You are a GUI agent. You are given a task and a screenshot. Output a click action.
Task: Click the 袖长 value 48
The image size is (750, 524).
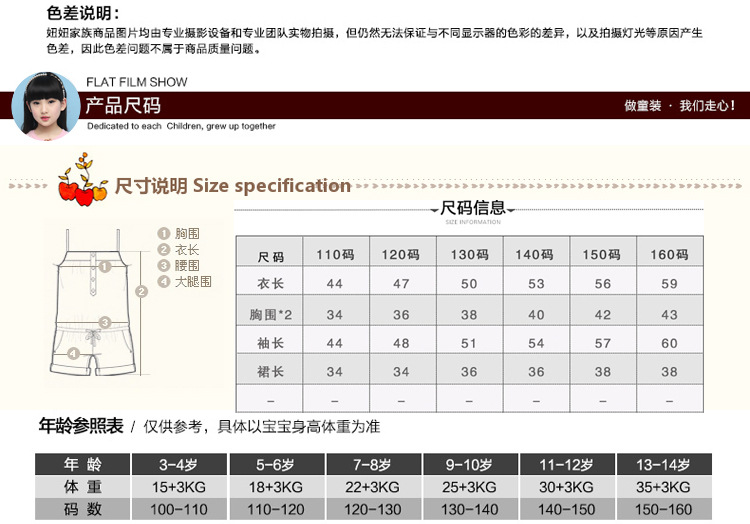point(401,343)
